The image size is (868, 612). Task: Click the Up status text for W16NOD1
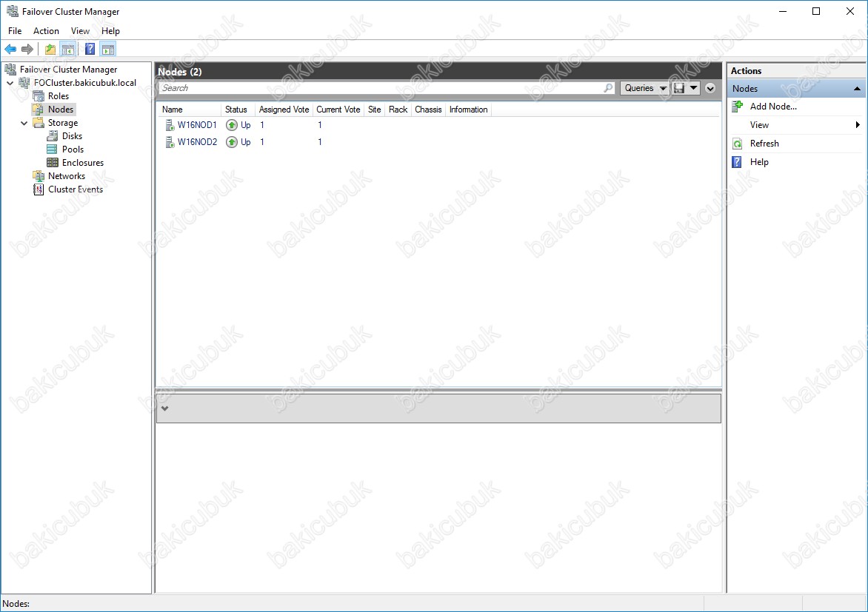(x=246, y=125)
